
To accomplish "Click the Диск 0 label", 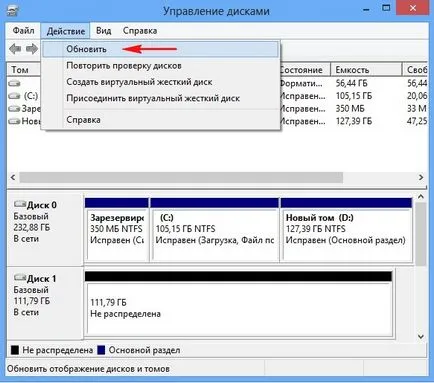I will coord(42,205).
